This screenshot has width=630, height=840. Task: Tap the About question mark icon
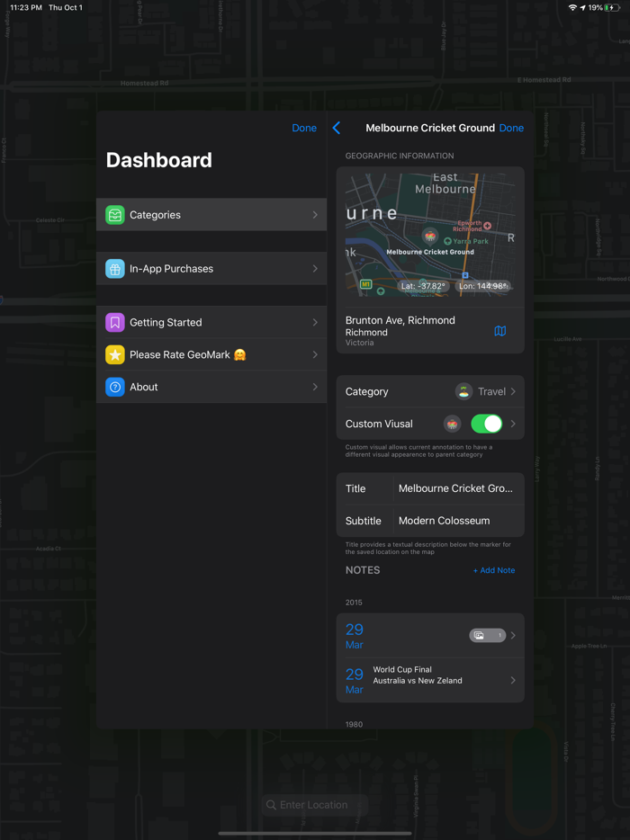click(x=114, y=387)
